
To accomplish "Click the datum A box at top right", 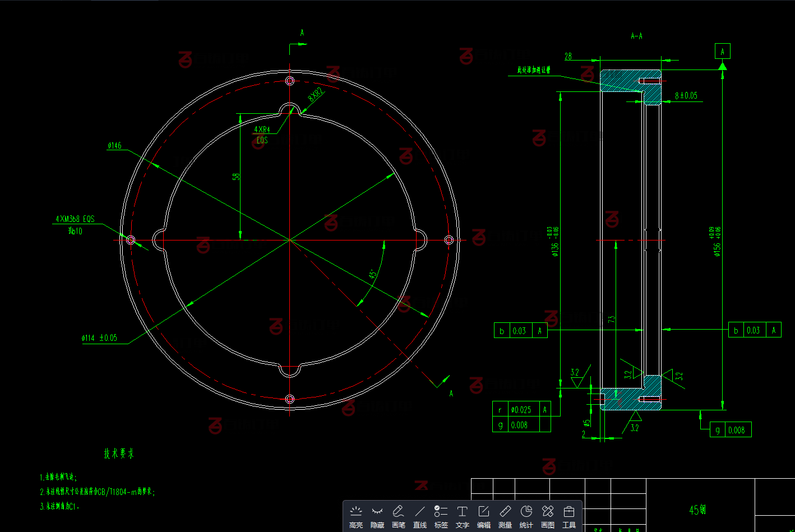I will pyautogui.click(x=723, y=52).
